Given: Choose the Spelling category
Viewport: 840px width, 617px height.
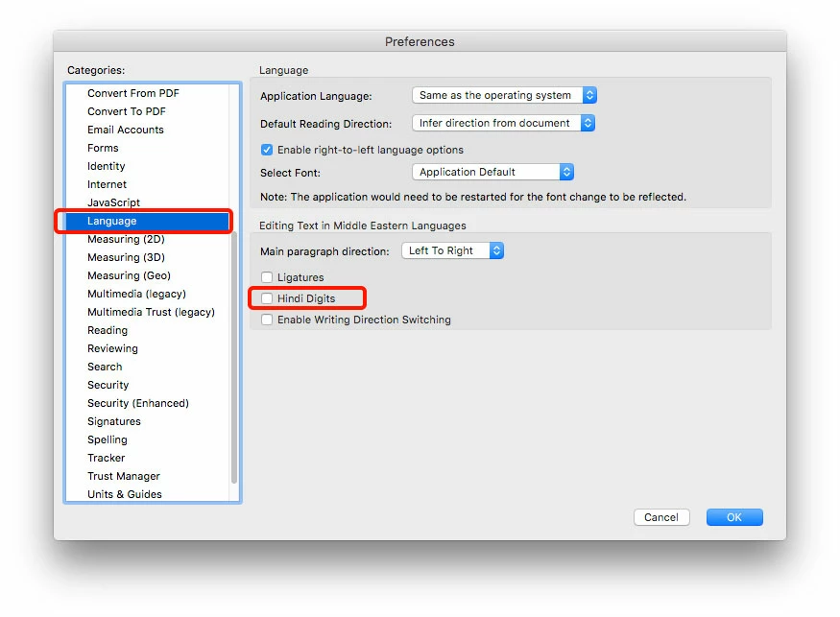Looking at the screenshot, I should 147,439.
